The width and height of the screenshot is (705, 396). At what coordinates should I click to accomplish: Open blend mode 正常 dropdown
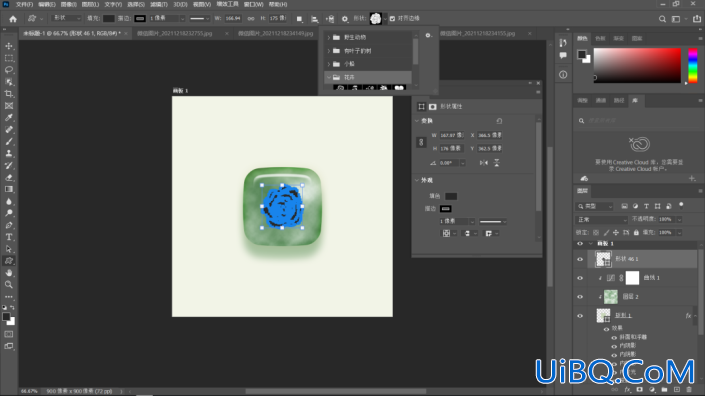click(602, 220)
